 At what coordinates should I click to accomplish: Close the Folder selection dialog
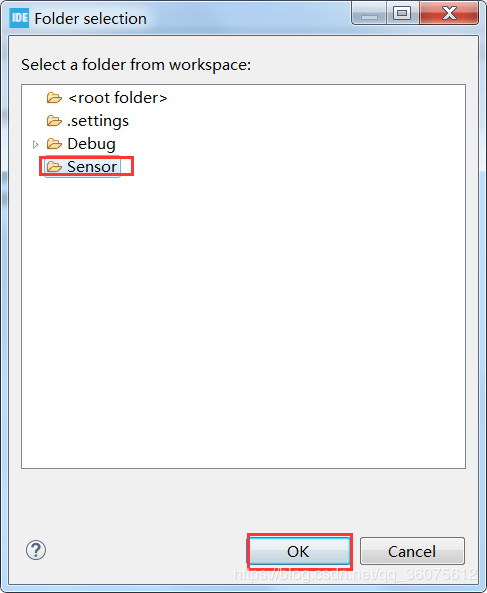click(449, 14)
